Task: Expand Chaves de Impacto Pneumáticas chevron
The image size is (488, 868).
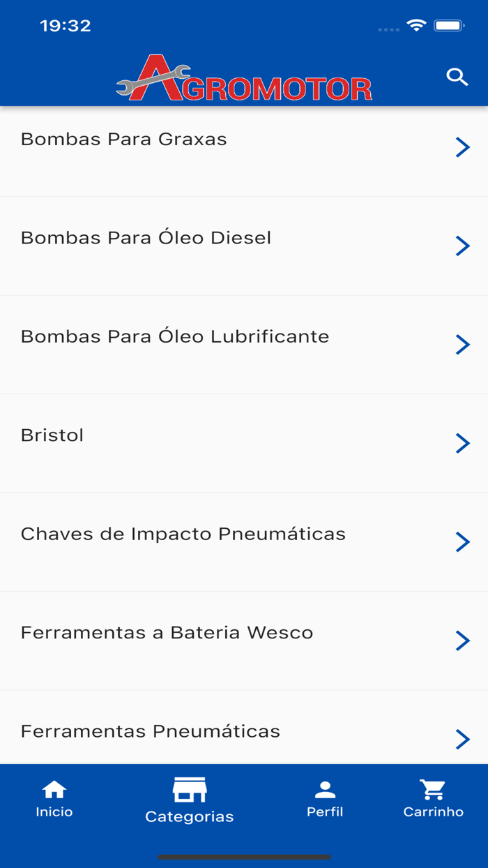Action: 463,541
